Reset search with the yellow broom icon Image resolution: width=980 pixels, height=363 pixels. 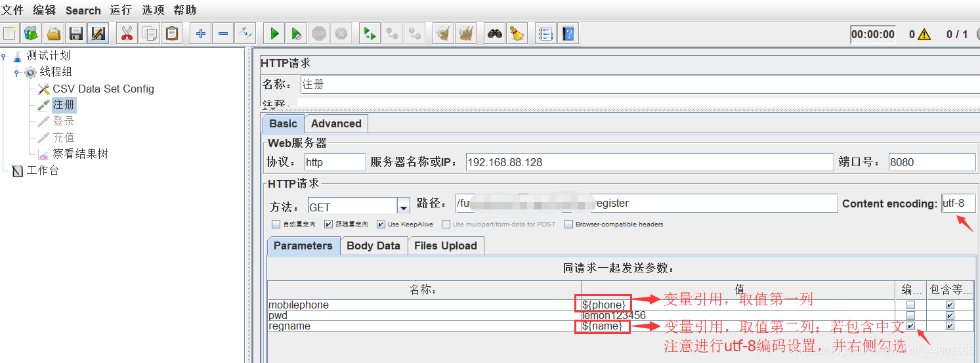(x=517, y=33)
